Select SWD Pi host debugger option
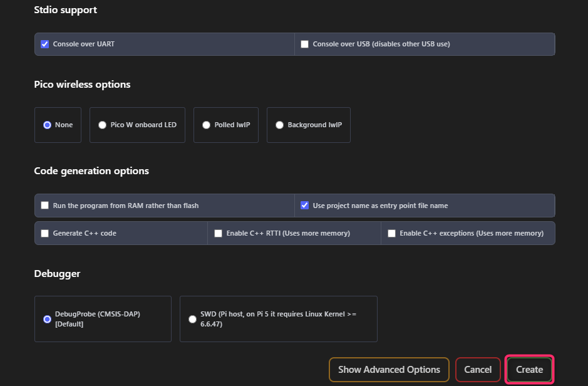 pos(192,319)
